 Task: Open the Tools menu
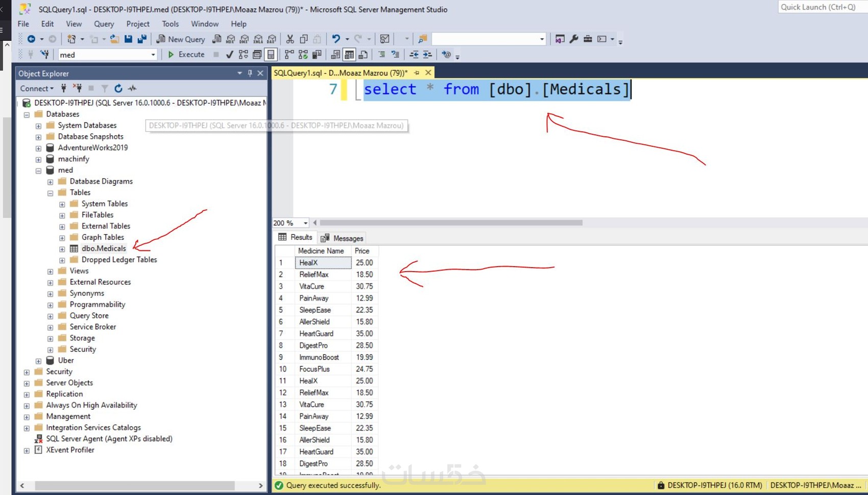tap(170, 24)
